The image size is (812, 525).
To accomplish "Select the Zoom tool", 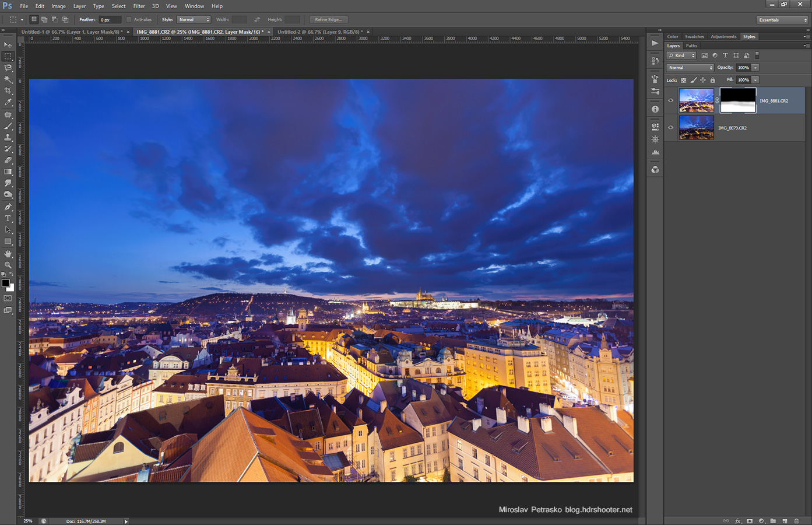I will tap(8, 265).
